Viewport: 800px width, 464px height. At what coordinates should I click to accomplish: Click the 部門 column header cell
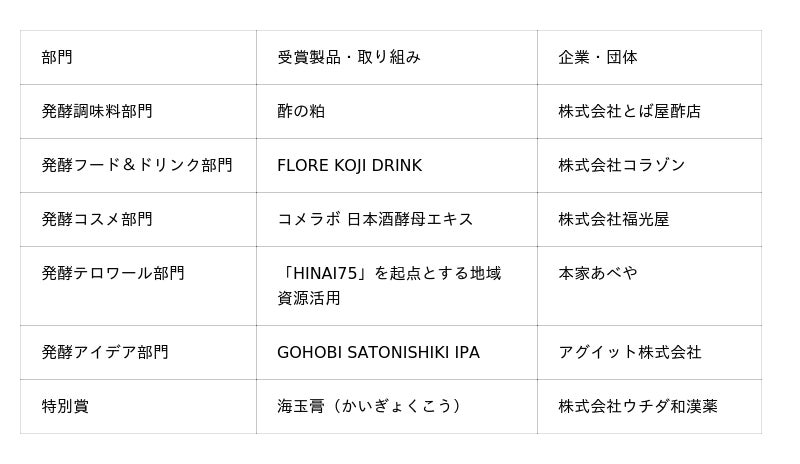138,58
